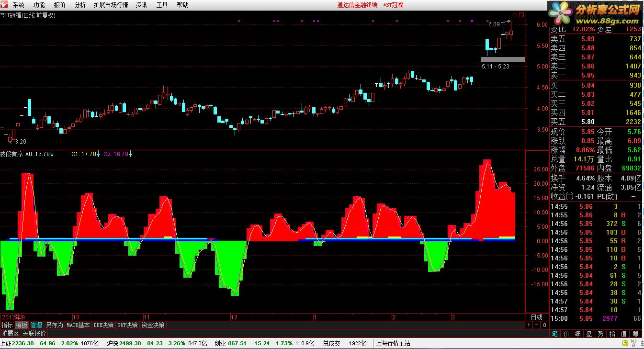Click the 上海行情主站 server status
The width and height of the screenshot is (644, 349).
click(393, 343)
